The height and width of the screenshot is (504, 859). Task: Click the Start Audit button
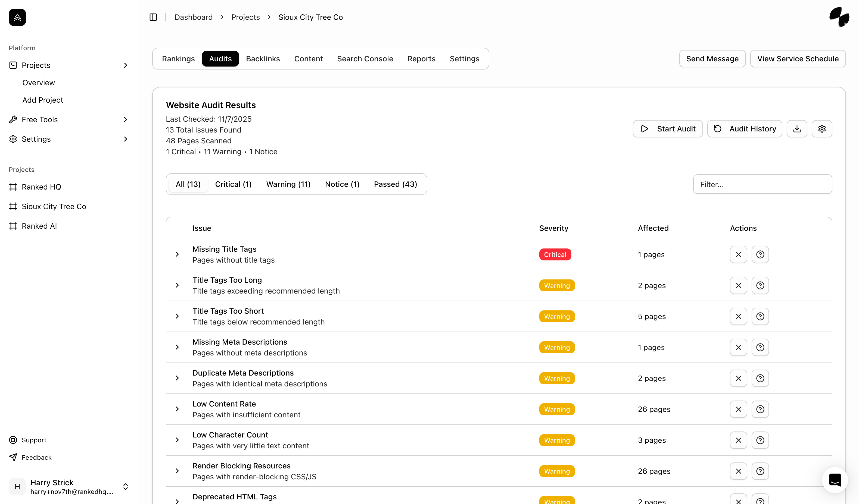(667, 129)
